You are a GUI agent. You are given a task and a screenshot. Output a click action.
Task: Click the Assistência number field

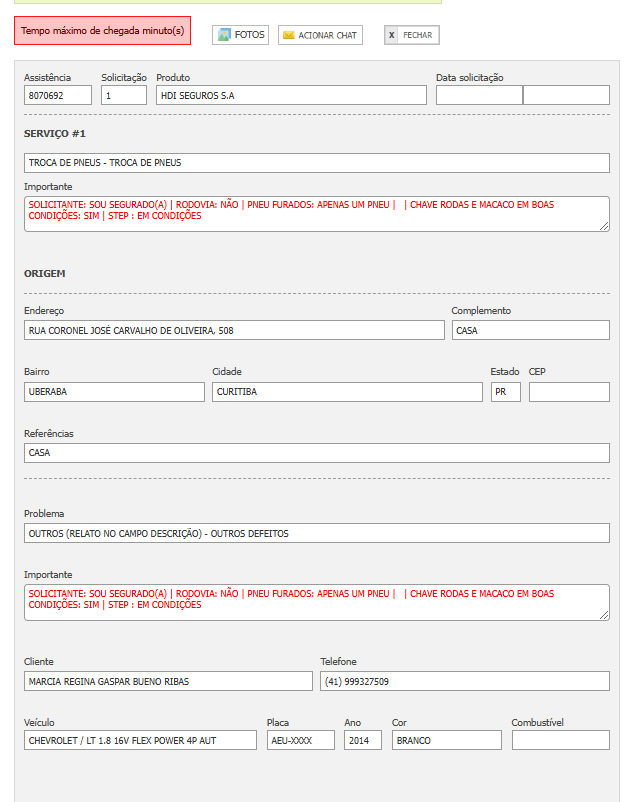(58, 95)
